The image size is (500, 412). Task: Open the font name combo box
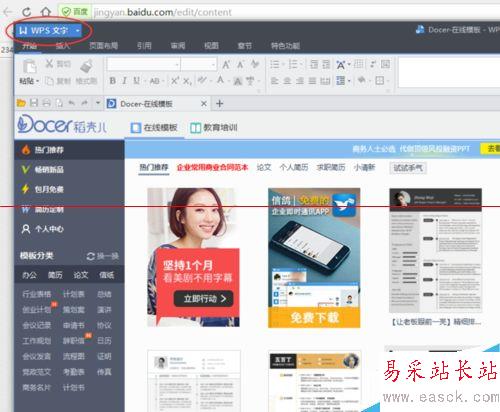pyautogui.click(x=143, y=64)
